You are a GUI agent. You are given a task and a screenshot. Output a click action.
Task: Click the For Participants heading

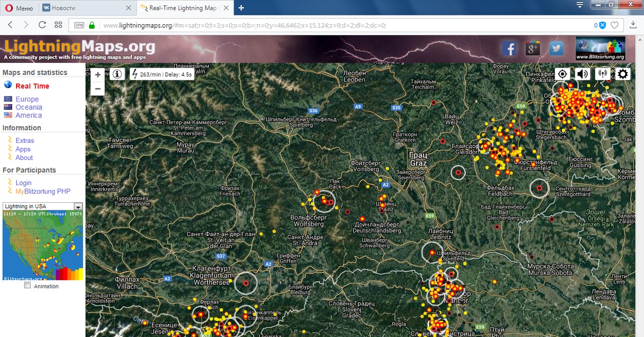29,170
